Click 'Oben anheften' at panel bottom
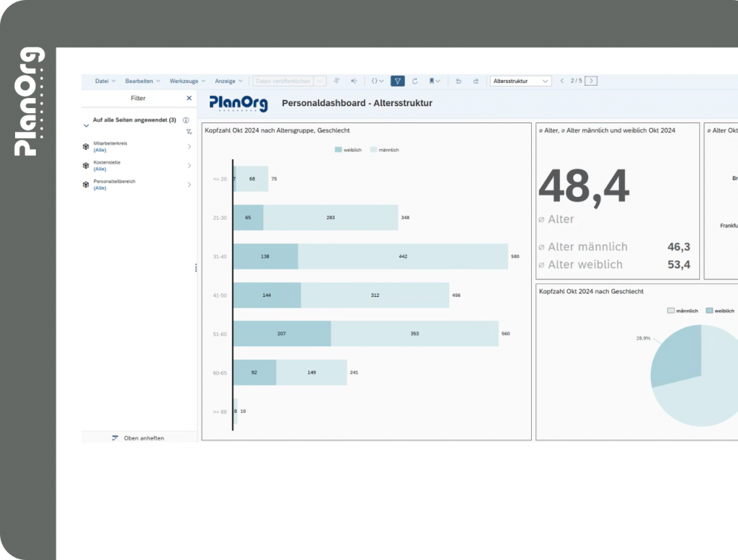The height and width of the screenshot is (560, 738). click(138, 438)
